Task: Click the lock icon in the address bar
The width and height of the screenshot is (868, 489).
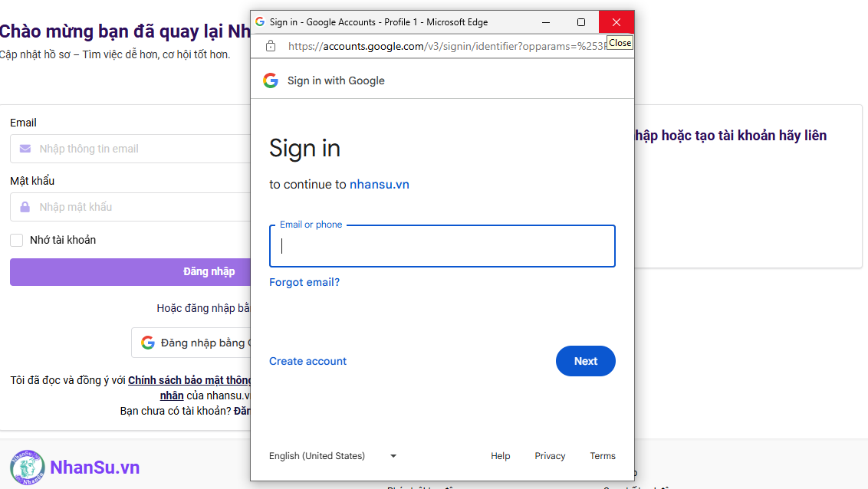Action: [x=271, y=46]
